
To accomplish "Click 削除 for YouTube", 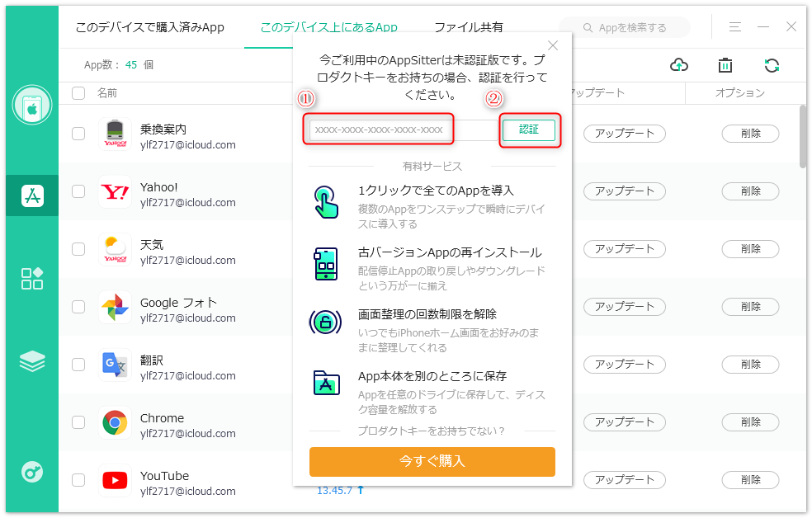I will (750, 480).
